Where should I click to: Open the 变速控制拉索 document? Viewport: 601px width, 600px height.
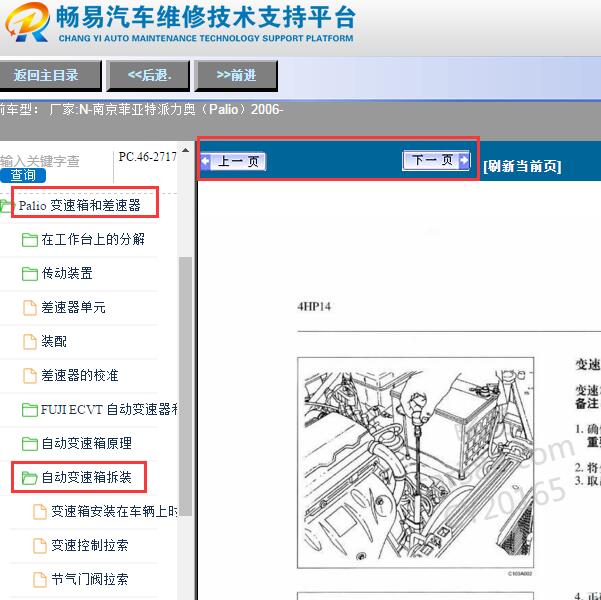90,545
